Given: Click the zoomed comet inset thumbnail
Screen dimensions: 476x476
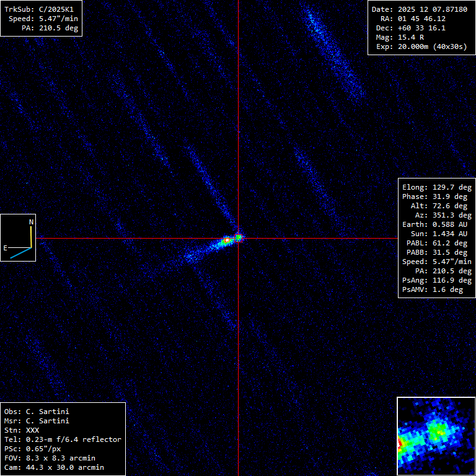Looking at the screenshot, I should pos(436,436).
